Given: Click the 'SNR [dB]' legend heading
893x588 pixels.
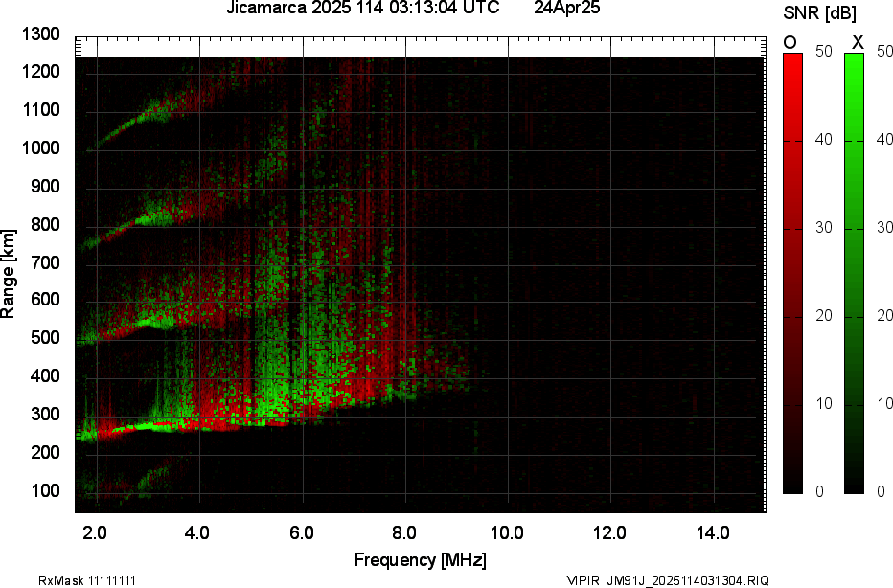Looking at the screenshot, I should coord(819,13).
